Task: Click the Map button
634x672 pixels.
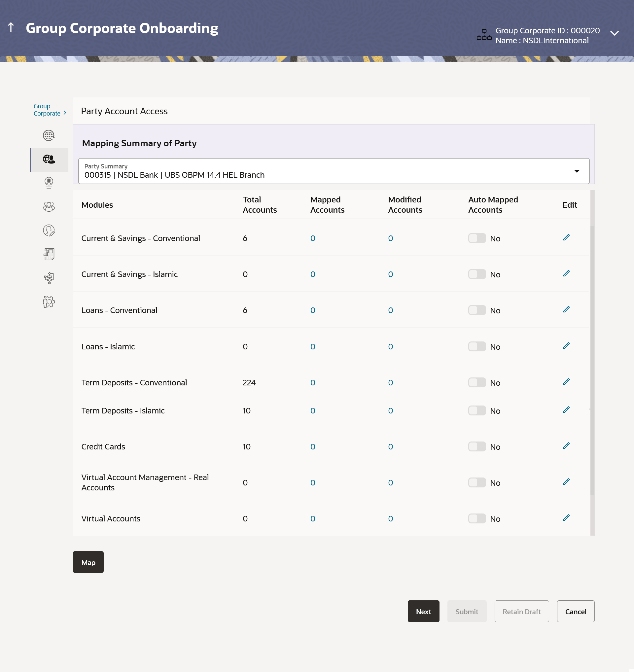Action: pos(88,562)
